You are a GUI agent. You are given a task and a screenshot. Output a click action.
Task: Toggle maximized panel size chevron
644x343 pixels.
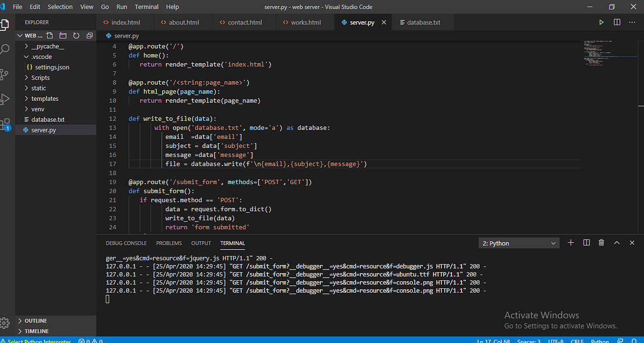(617, 243)
